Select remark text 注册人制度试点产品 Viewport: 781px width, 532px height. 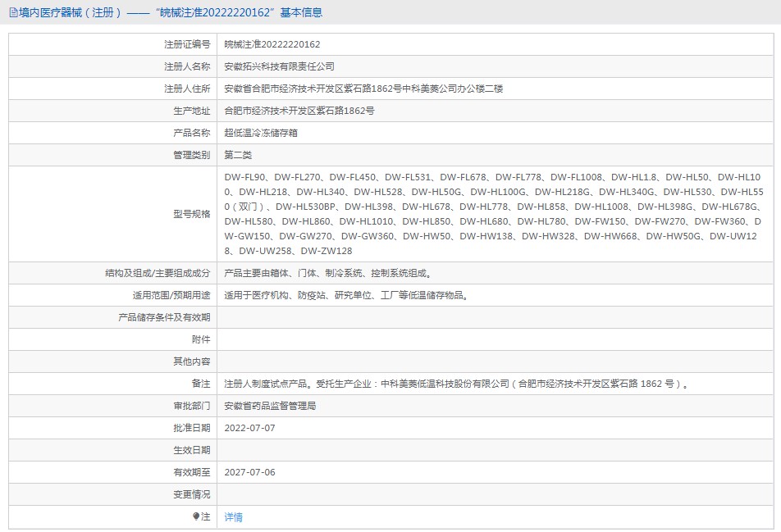coord(457,384)
